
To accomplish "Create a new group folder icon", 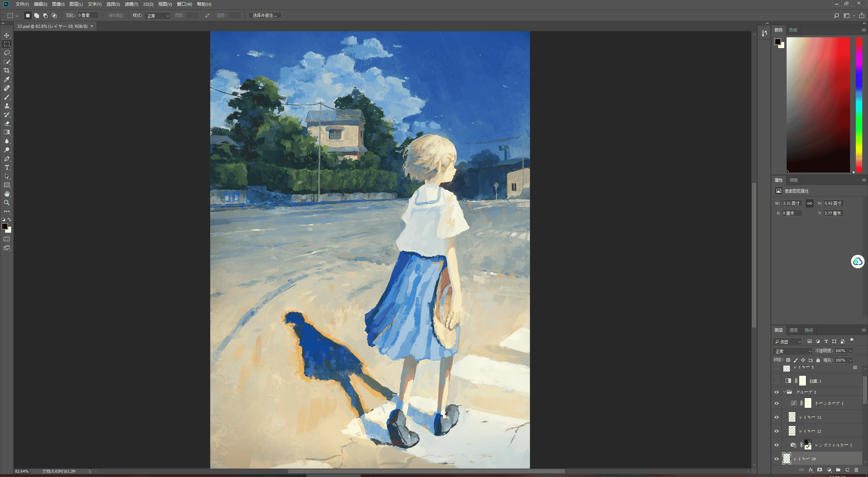I will pos(838,470).
